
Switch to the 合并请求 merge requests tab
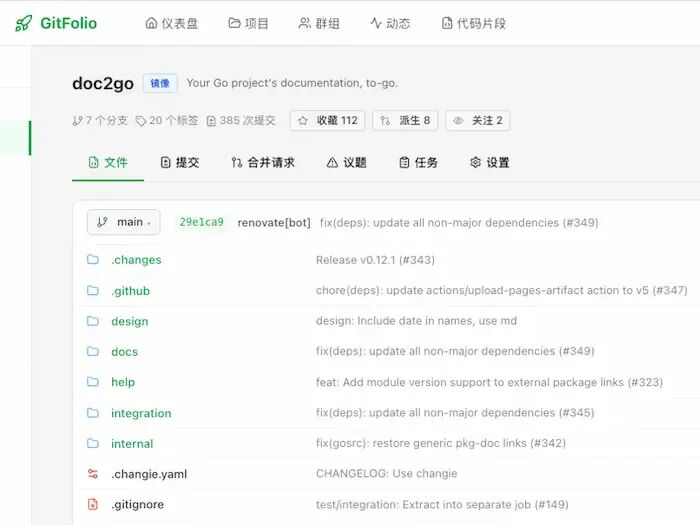point(263,162)
